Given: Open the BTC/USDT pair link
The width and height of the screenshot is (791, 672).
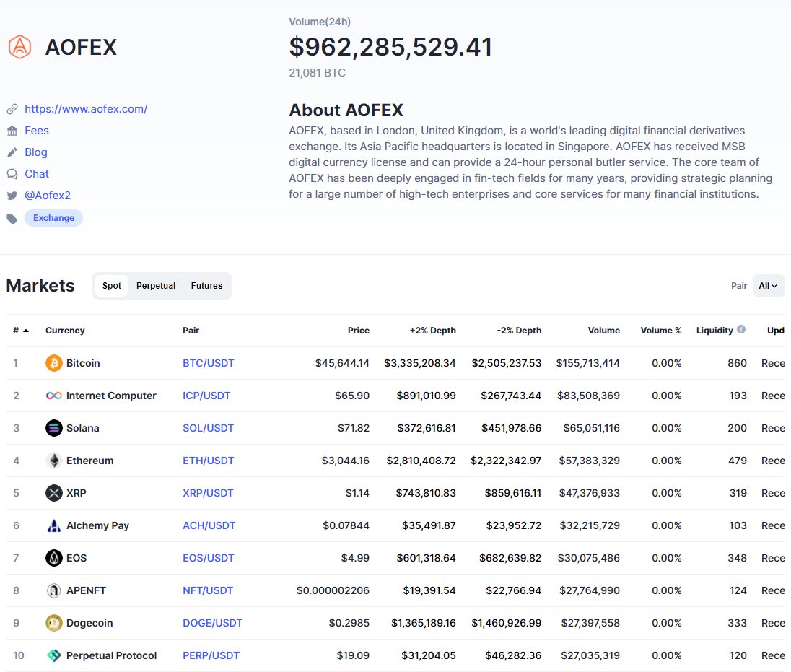Looking at the screenshot, I should (209, 363).
